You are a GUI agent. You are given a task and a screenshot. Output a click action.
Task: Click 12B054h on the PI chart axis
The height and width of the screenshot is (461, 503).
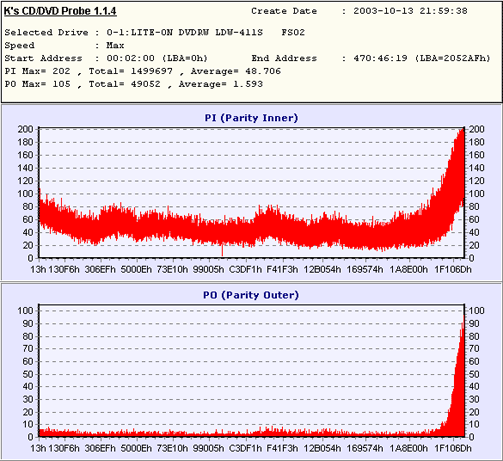[322, 270]
